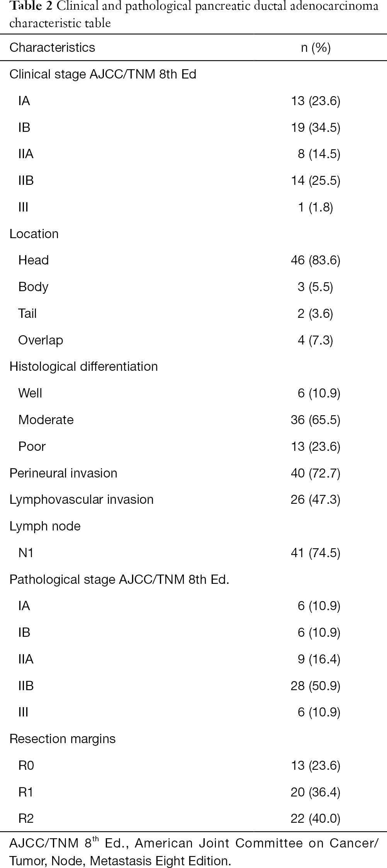Select the AJCC/TNM footnote text

(193, 852)
